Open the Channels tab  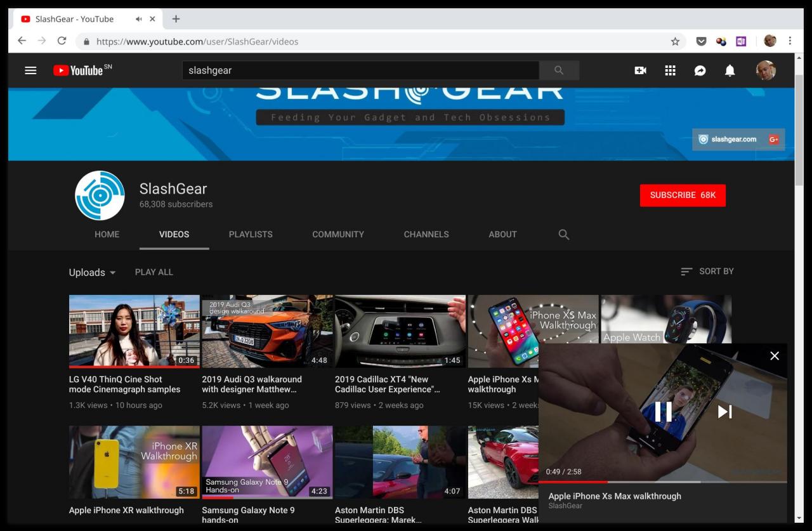click(426, 234)
